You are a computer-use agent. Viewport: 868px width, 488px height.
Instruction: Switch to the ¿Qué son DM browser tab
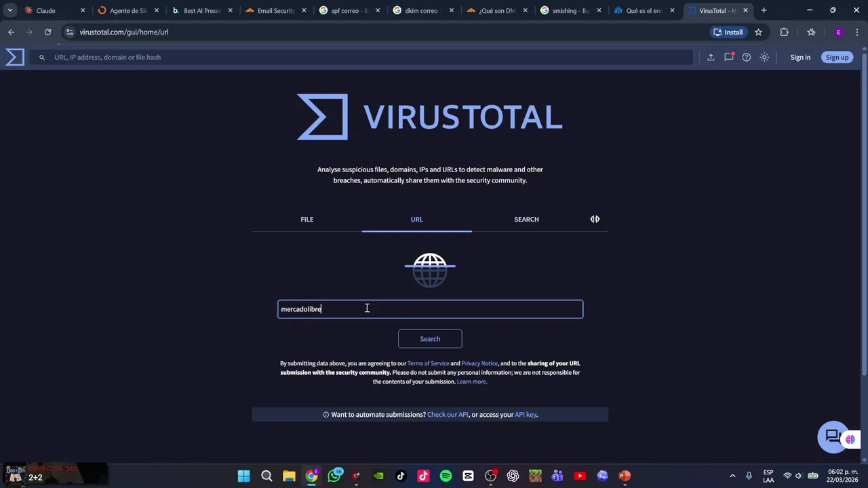(x=497, y=11)
